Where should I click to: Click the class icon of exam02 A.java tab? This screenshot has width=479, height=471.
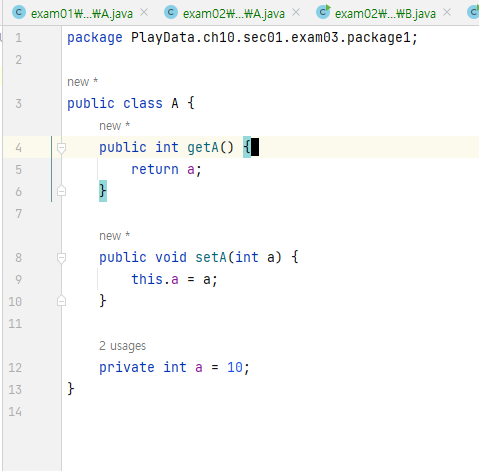[x=171, y=13]
